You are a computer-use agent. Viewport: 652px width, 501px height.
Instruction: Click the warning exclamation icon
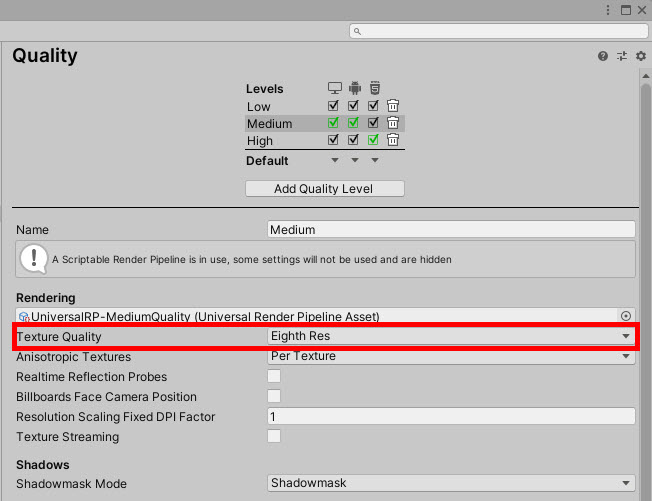[x=34, y=259]
